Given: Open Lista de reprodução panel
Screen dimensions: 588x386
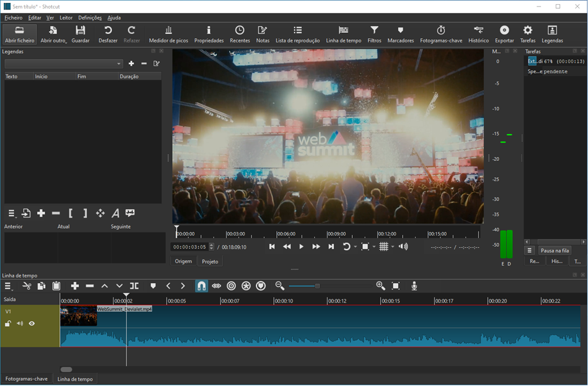Looking at the screenshot, I should click(x=298, y=34).
